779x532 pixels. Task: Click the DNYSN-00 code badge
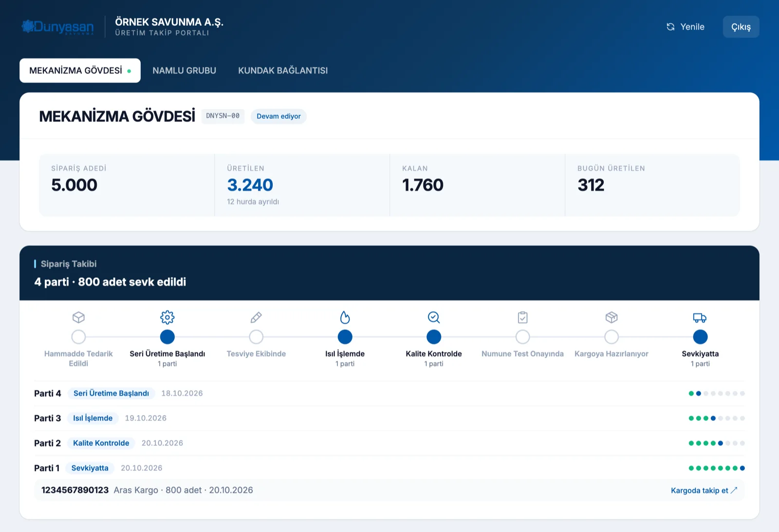[x=223, y=116]
